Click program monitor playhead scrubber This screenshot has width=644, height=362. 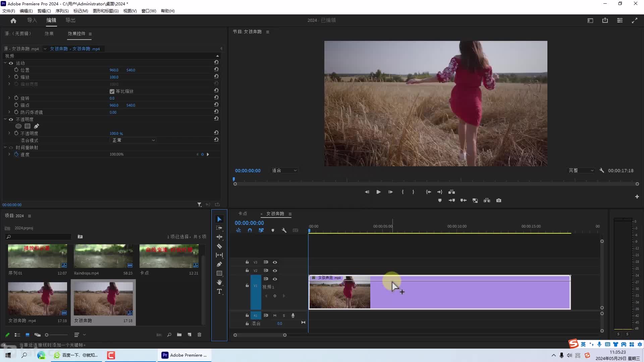pyautogui.click(x=234, y=179)
